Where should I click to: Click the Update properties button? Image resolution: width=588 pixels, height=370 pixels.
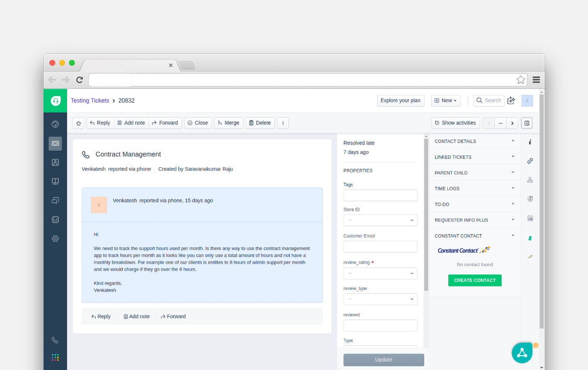coord(384,360)
